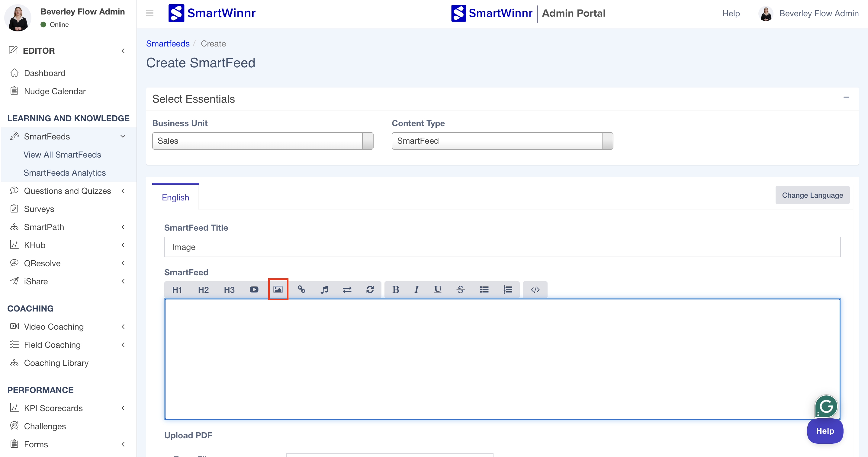The width and height of the screenshot is (868, 457).
Task: Click the Change Language button
Action: 812,195
